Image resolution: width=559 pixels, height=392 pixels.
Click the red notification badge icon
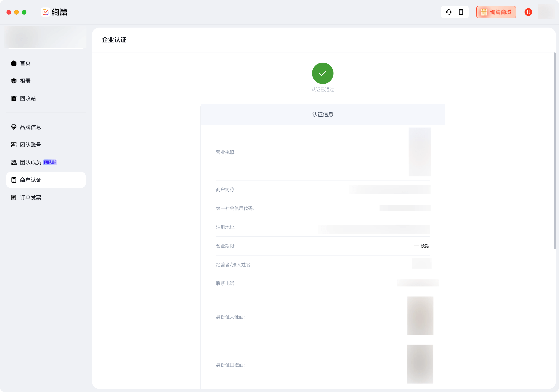pyautogui.click(x=528, y=12)
